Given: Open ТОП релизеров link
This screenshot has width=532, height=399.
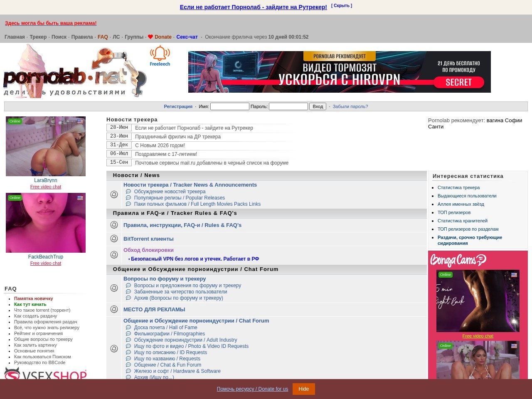Looking at the screenshot, I should [454, 212].
